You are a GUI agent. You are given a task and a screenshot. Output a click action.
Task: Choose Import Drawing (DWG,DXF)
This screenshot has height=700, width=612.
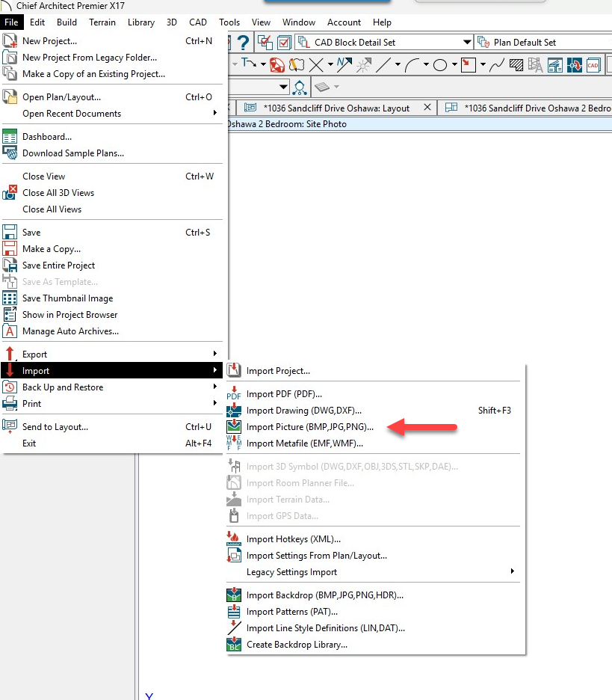point(374,411)
